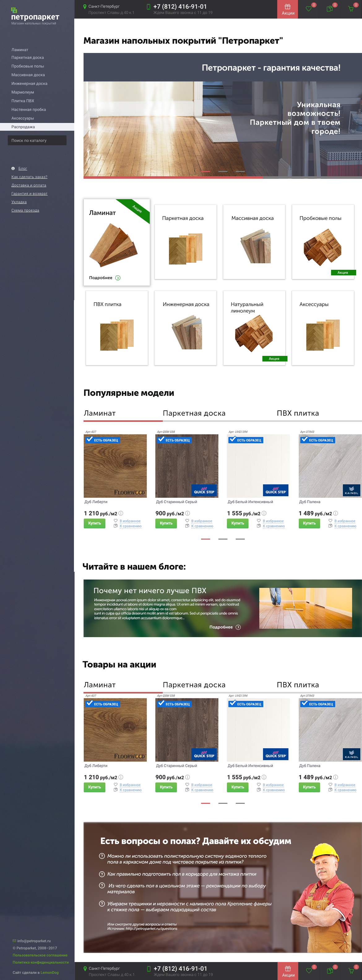This screenshot has width=362, height=980.
Task: Click the location pin next to Санкт-Петербург in the top header
Action: [x=85, y=7]
